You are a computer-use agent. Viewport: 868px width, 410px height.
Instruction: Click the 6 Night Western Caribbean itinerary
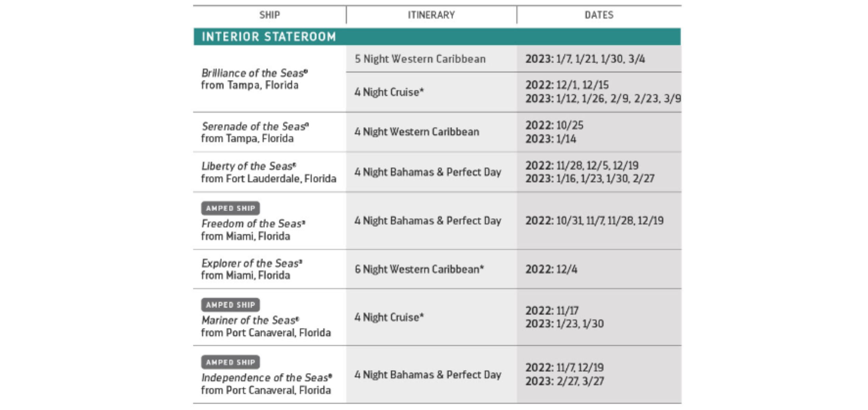coord(419,269)
